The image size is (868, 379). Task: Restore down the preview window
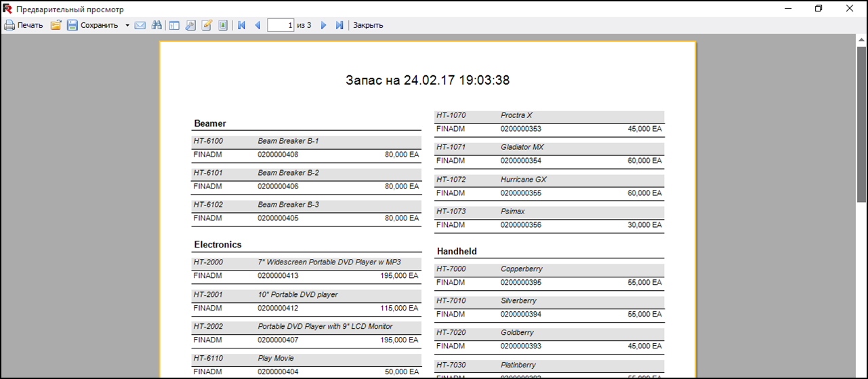(819, 9)
